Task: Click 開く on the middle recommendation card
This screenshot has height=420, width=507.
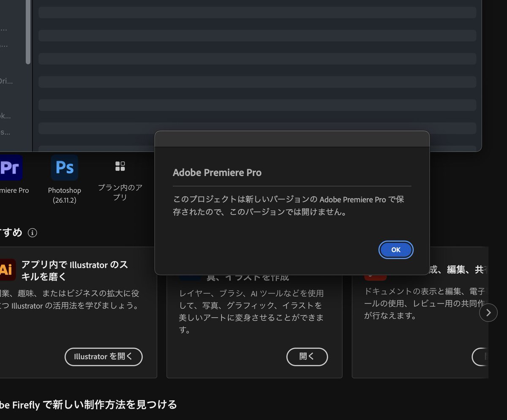Action: [307, 357]
